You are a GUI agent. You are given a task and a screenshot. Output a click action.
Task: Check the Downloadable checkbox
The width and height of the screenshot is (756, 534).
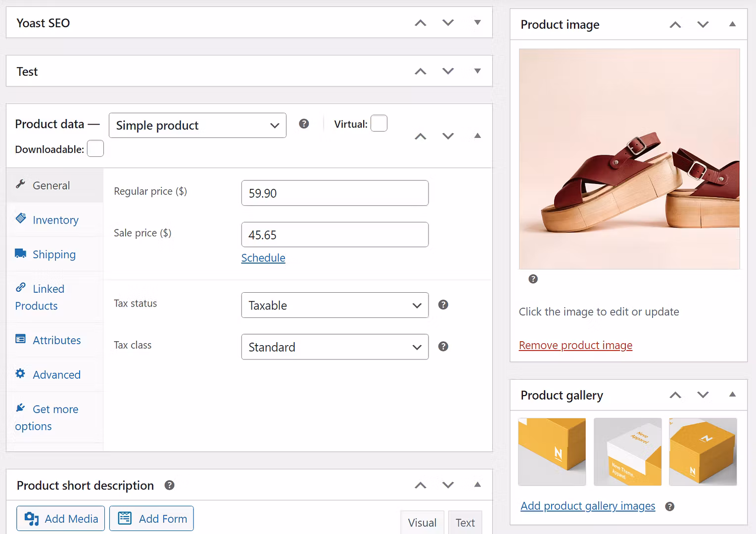[x=95, y=148]
